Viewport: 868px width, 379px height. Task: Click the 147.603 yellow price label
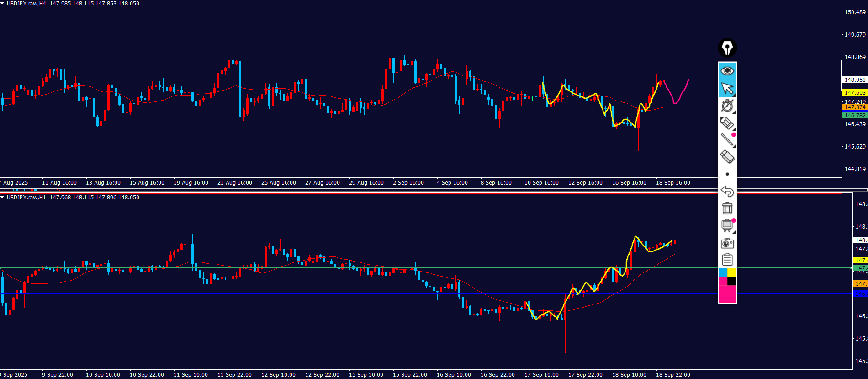point(854,93)
